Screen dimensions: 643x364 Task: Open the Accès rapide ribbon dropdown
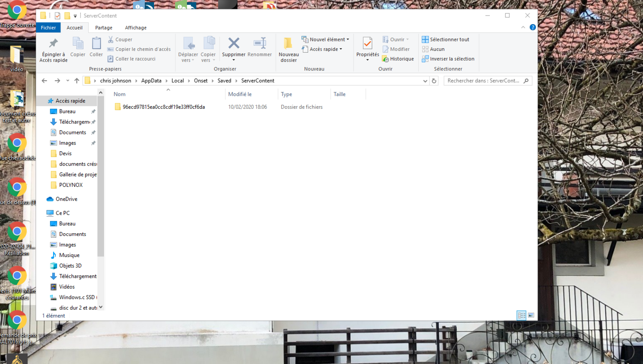pyautogui.click(x=322, y=49)
